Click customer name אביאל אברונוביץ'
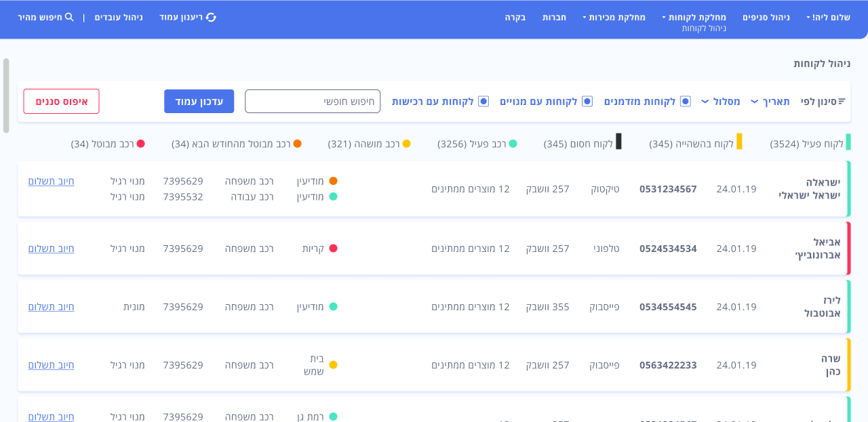The width and height of the screenshot is (868, 422). click(818, 249)
